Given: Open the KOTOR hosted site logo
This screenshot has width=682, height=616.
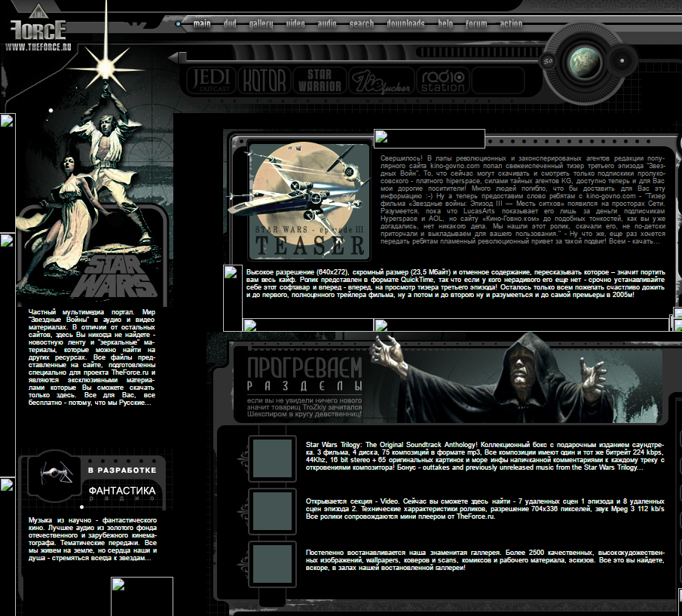Looking at the screenshot, I should point(265,81).
